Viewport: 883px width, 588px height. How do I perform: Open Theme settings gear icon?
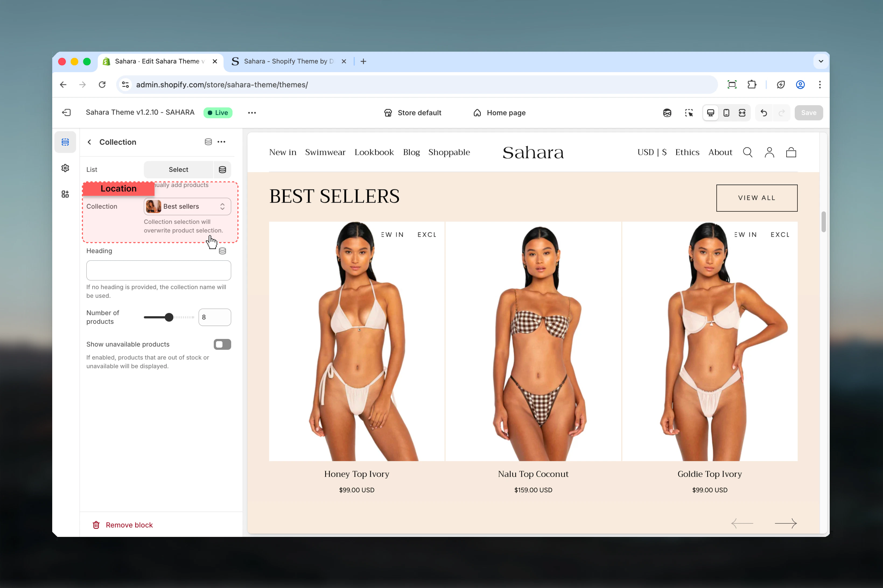[65, 168]
